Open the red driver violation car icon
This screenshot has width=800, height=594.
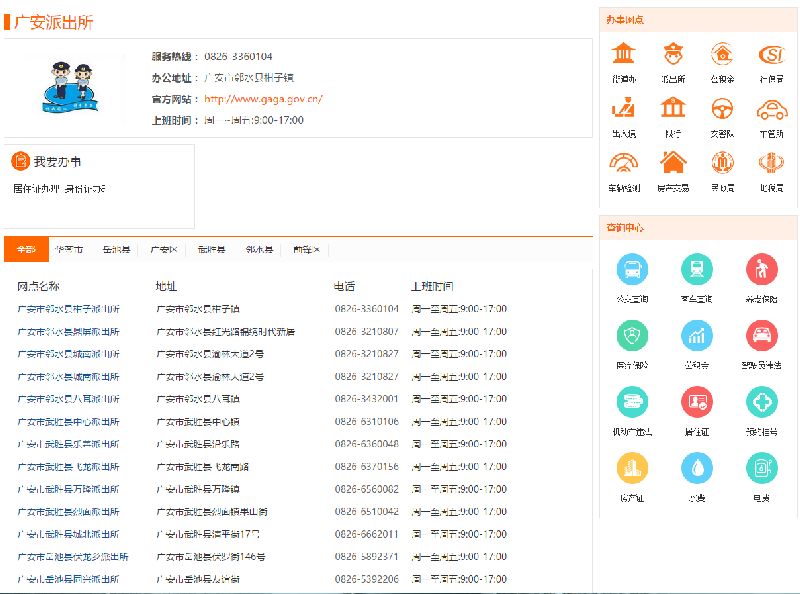pos(762,335)
